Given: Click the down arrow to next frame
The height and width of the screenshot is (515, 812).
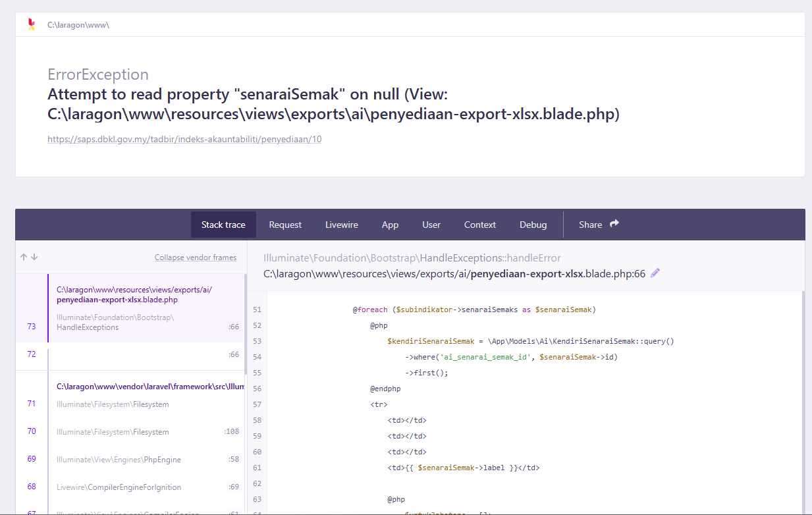Looking at the screenshot, I should tap(34, 257).
